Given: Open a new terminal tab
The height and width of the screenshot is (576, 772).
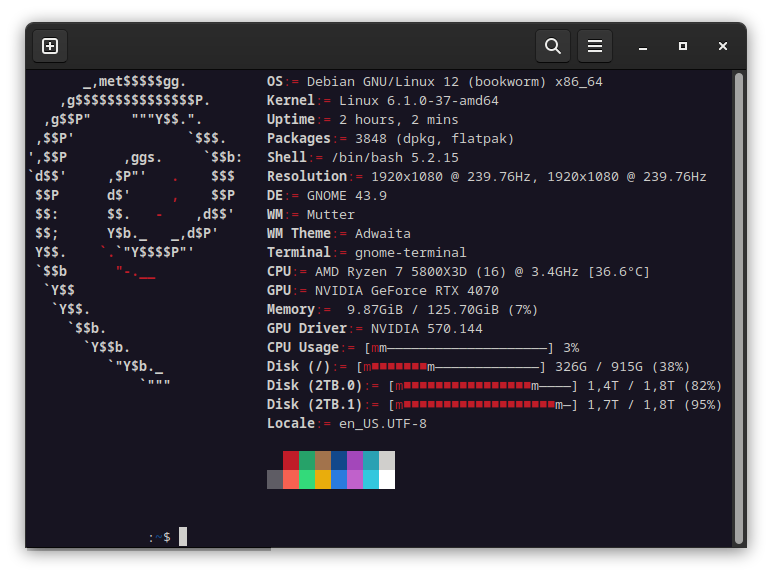Looking at the screenshot, I should (x=50, y=46).
